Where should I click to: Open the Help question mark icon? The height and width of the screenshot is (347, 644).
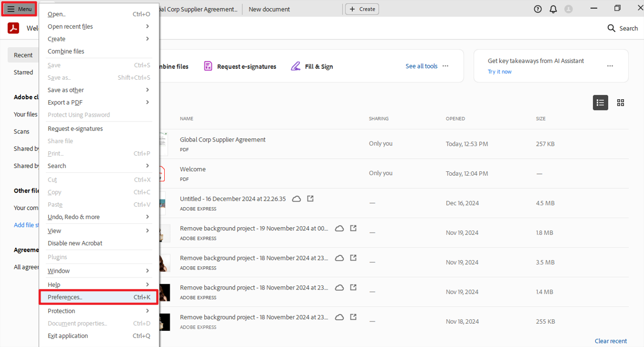click(x=538, y=9)
